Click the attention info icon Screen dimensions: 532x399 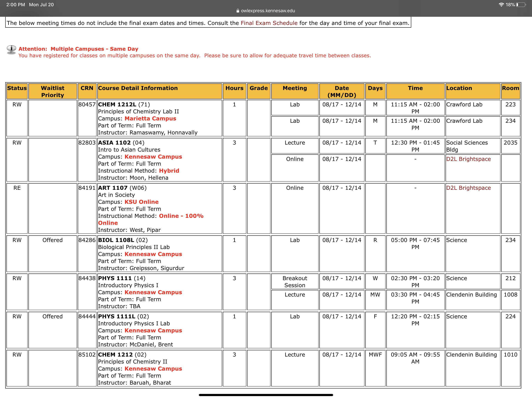coord(11,49)
